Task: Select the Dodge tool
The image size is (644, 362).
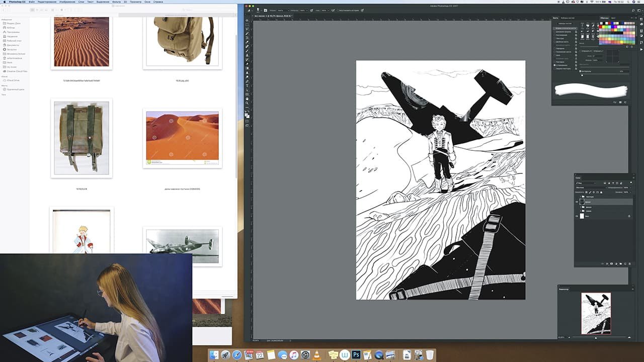Action: click(x=247, y=77)
